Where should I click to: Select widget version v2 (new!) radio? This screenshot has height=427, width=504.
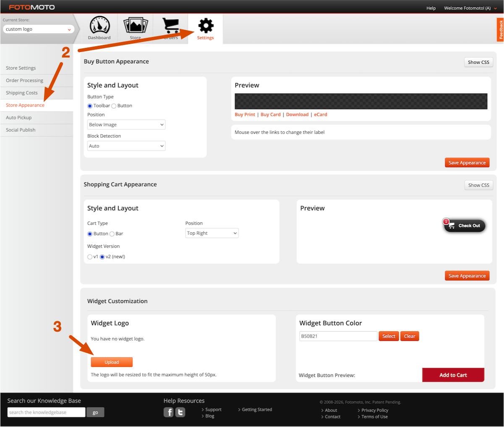coord(102,257)
